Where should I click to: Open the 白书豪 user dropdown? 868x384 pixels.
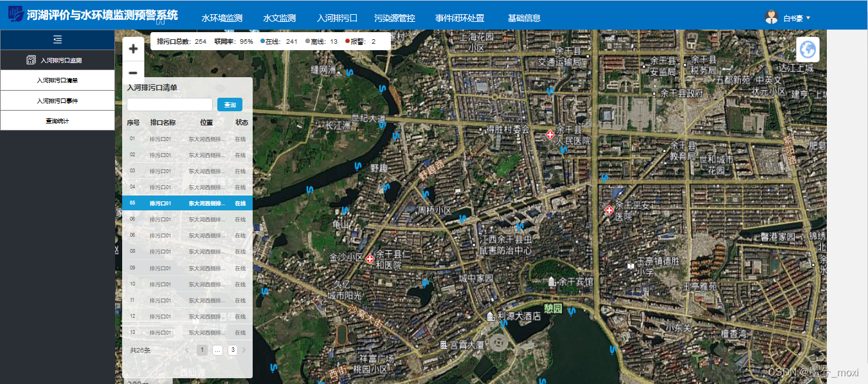tap(796, 18)
